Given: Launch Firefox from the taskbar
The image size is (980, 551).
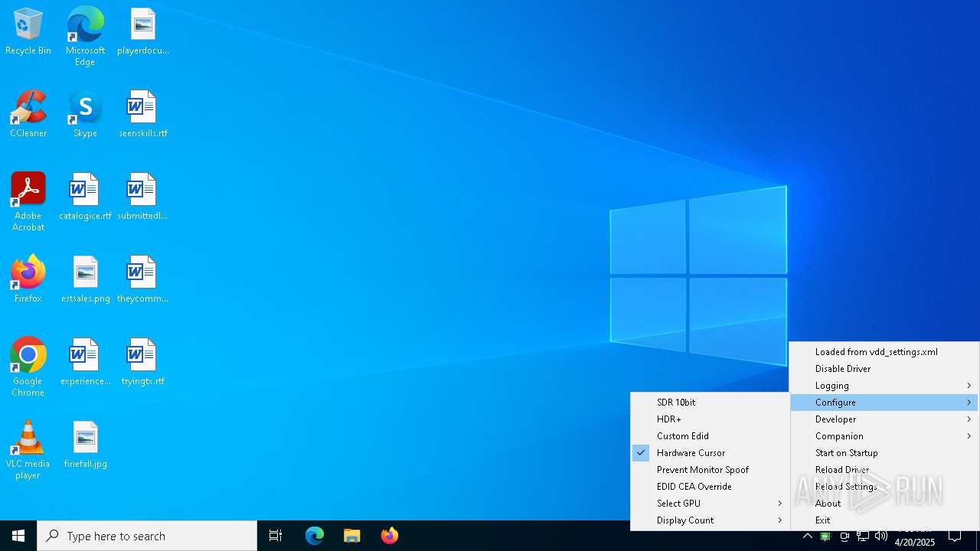Looking at the screenshot, I should [389, 536].
